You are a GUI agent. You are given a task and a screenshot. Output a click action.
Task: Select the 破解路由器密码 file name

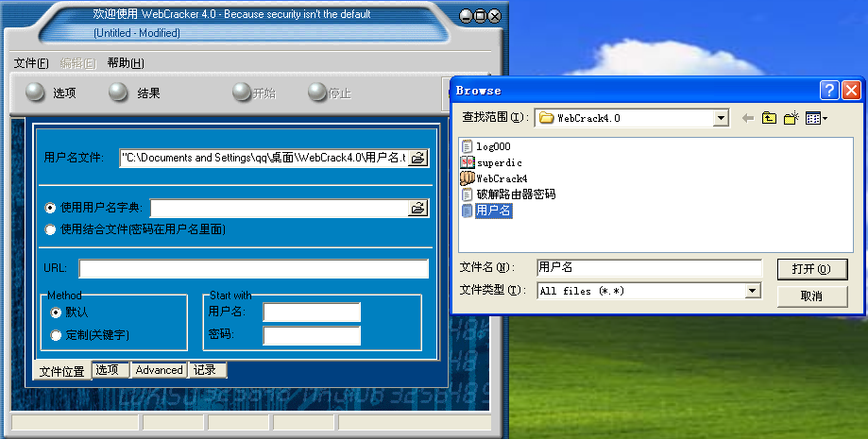point(516,194)
